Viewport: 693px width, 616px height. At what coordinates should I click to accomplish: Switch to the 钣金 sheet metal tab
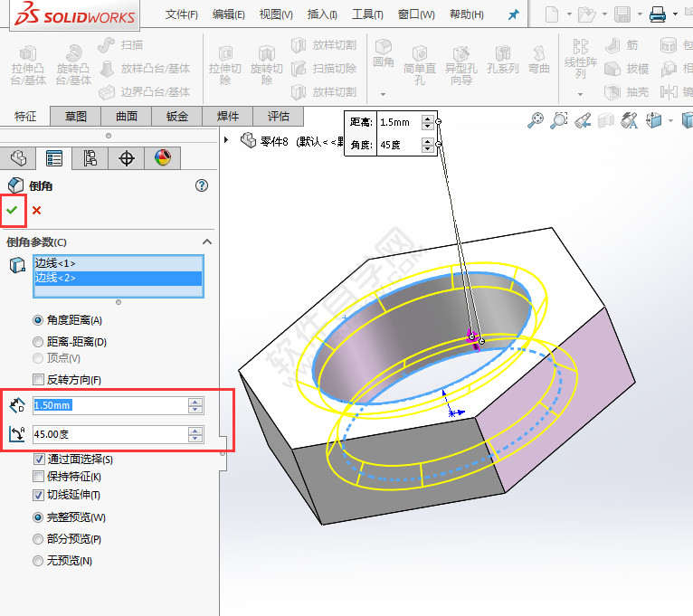(177, 116)
